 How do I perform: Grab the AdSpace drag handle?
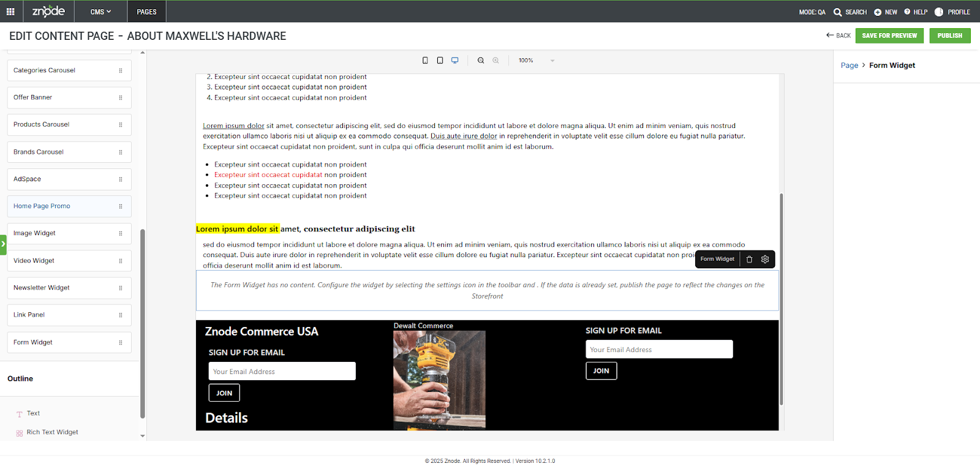coord(121,179)
